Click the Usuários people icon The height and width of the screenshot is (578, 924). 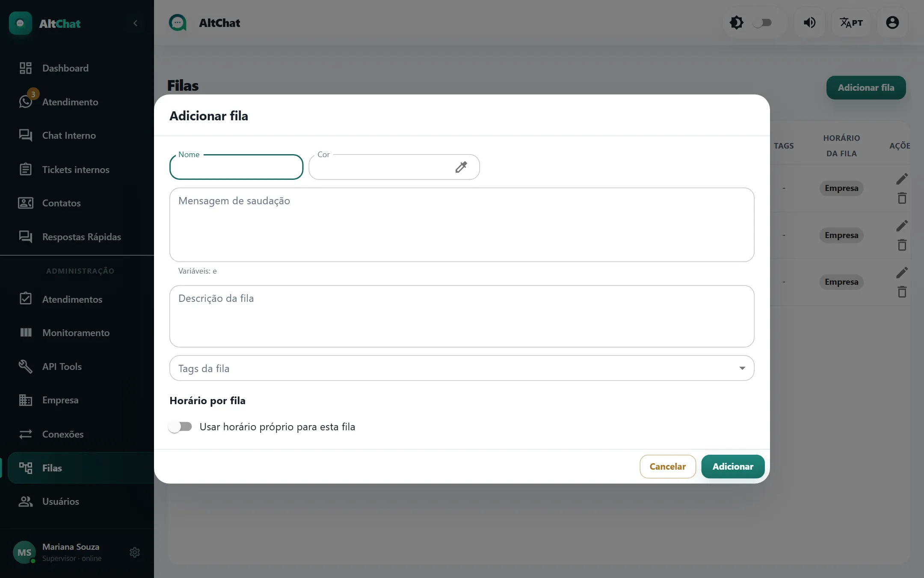26,501
